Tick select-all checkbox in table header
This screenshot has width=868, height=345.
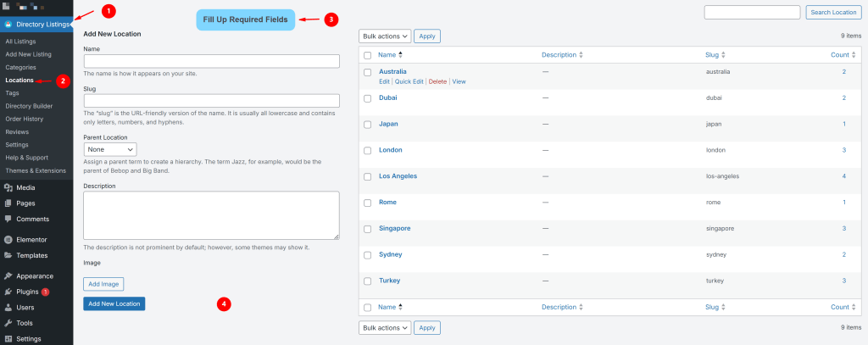[x=368, y=55]
